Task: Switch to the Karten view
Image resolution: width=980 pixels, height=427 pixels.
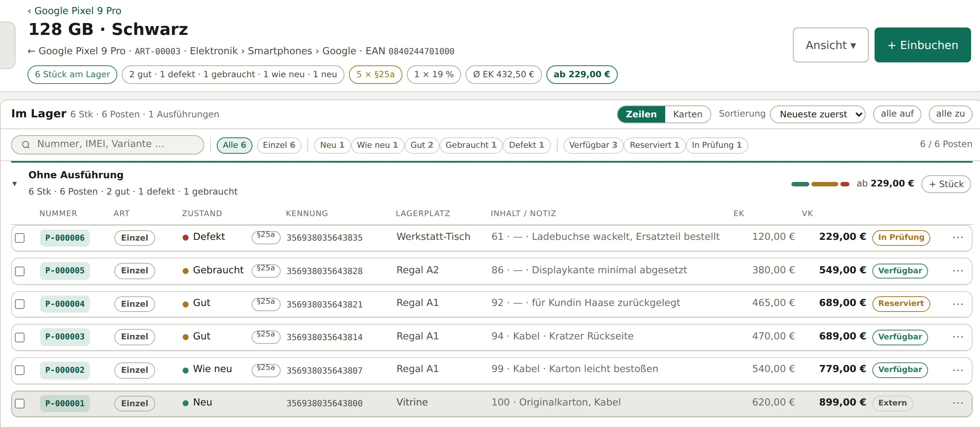Action: 687,114
